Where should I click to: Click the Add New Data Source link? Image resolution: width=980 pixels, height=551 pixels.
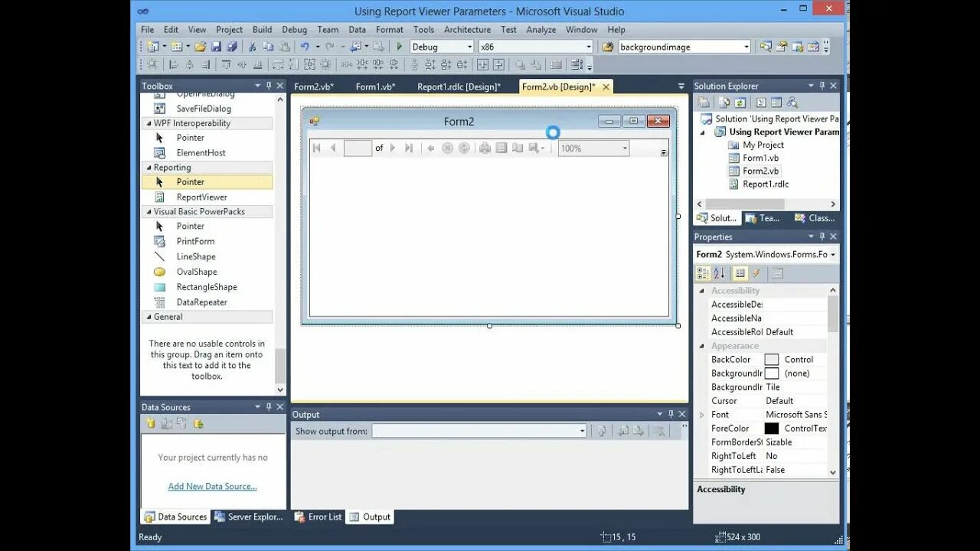213,486
